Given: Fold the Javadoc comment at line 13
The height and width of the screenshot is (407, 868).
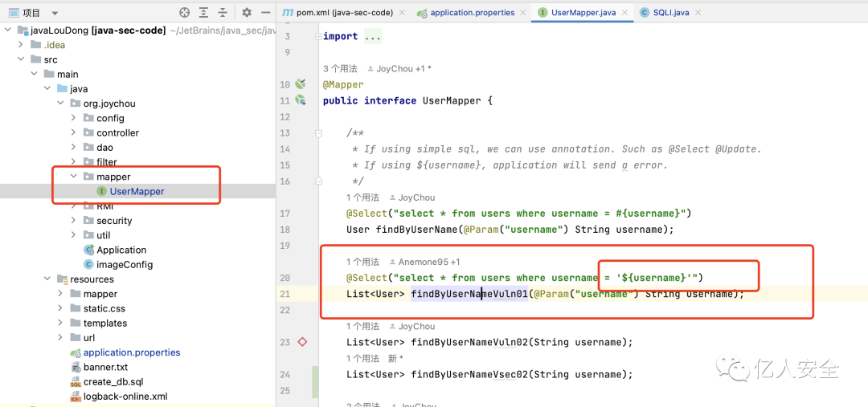Looking at the screenshot, I should tap(317, 133).
